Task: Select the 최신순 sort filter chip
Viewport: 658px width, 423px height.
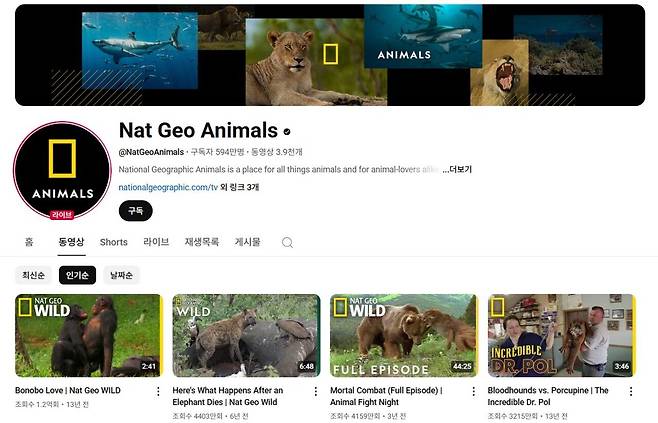Action: pyautogui.click(x=33, y=275)
